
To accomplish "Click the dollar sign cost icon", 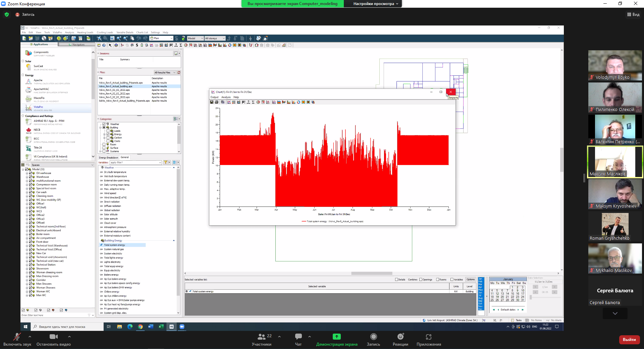I will 137,45.
